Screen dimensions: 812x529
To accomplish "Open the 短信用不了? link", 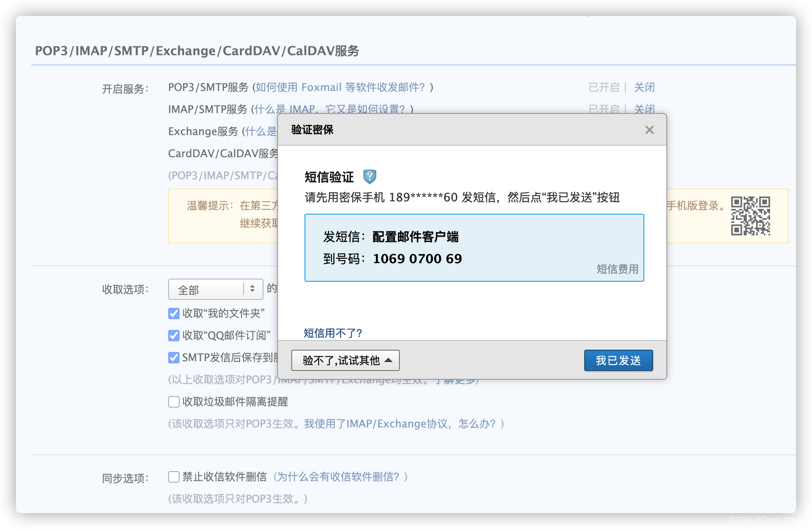I will point(333,333).
